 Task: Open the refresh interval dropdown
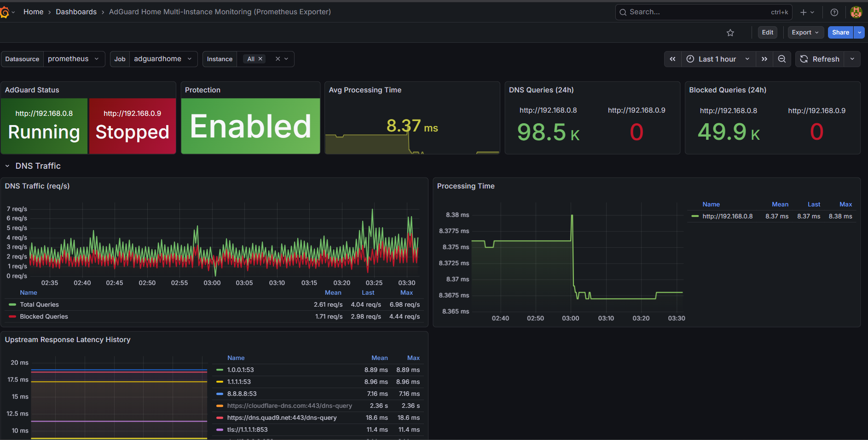852,59
